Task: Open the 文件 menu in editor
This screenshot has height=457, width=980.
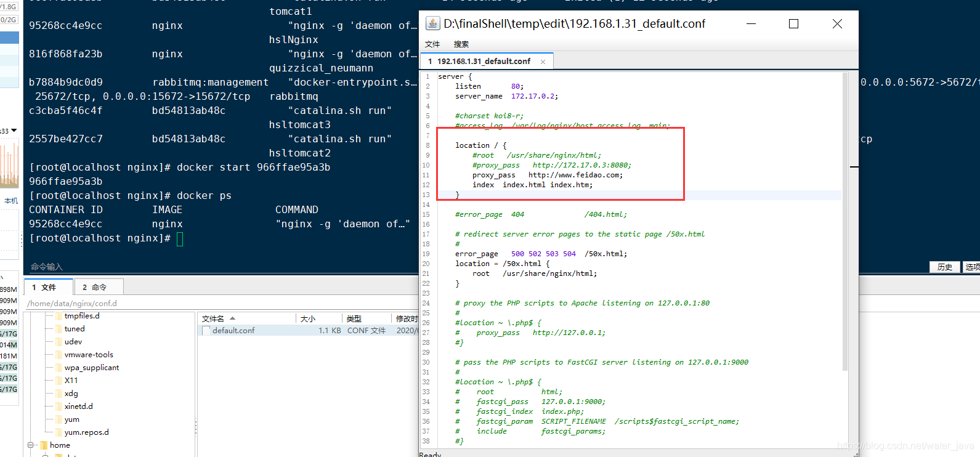Action: click(x=432, y=44)
